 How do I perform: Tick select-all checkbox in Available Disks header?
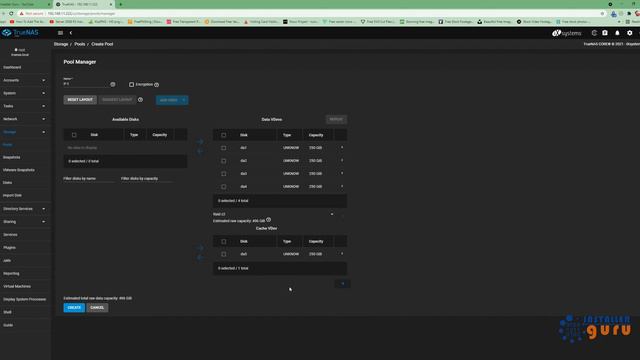pos(74,135)
